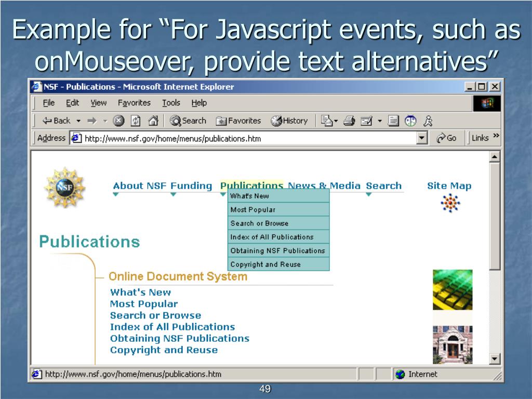Click the Discuss toolbar icon
This screenshot has width=532, height=399.
(393, 121)
